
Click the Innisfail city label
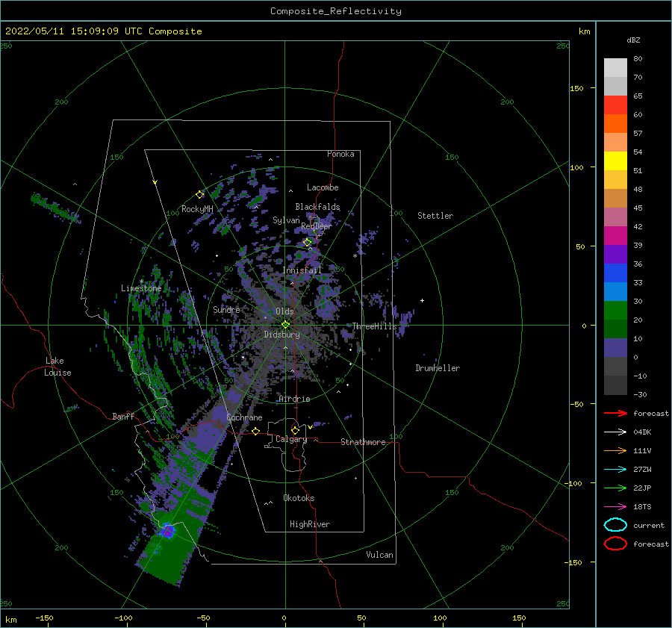302,270
